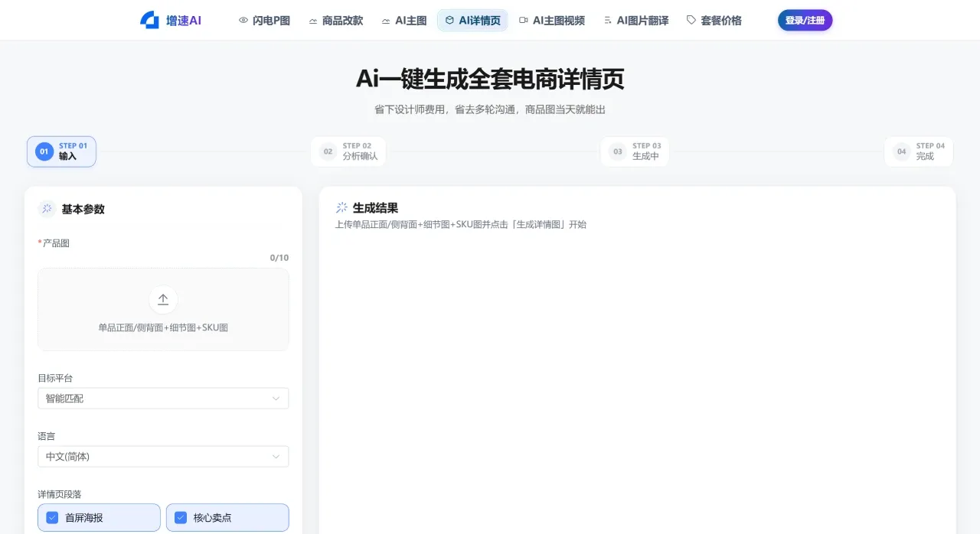Click the sparkle icon next to 生成结果

click(x=341, y=207)
